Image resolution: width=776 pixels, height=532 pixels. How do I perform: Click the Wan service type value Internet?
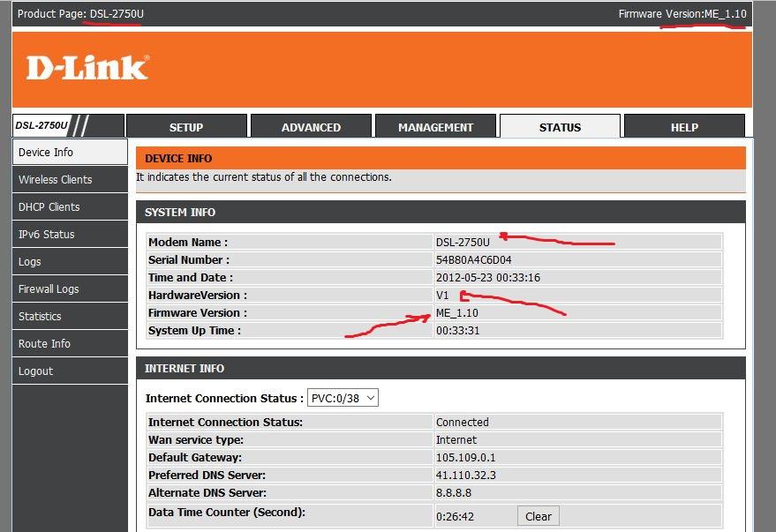[x=456, y=440]
